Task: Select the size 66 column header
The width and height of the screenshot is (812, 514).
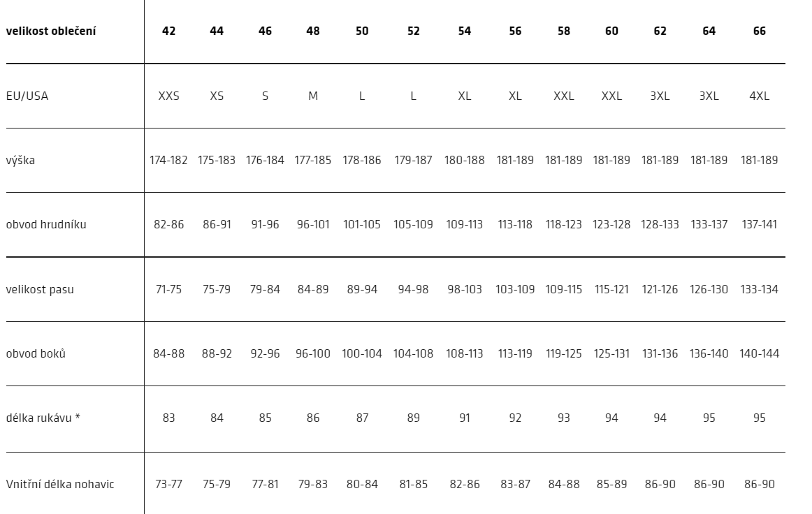Action: coord(759,31)
